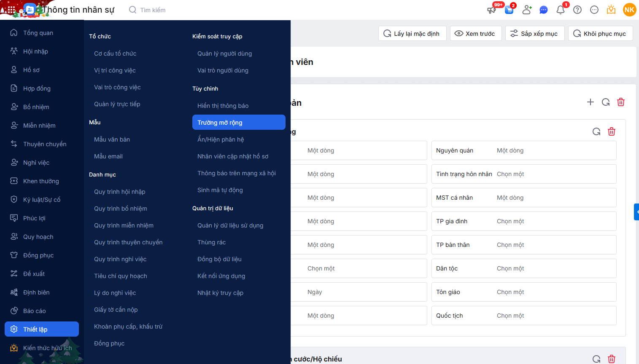Open Khen thưởng in the sidebar

[42, 181]
